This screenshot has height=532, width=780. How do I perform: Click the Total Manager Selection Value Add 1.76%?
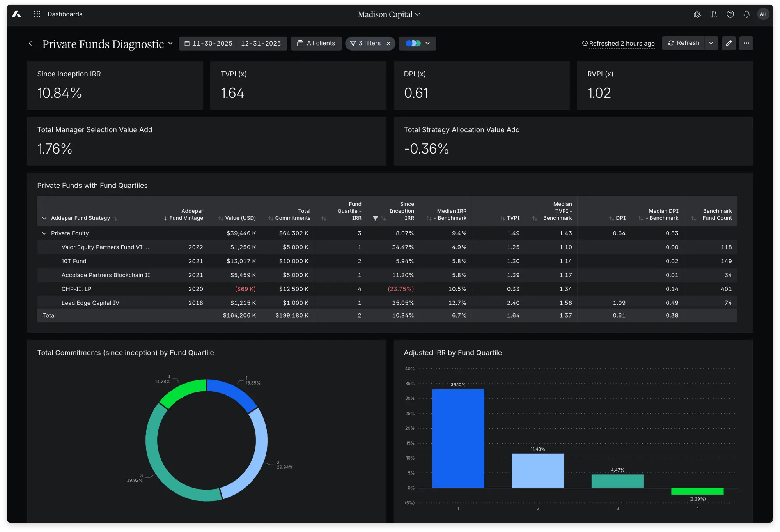point(206,141)
